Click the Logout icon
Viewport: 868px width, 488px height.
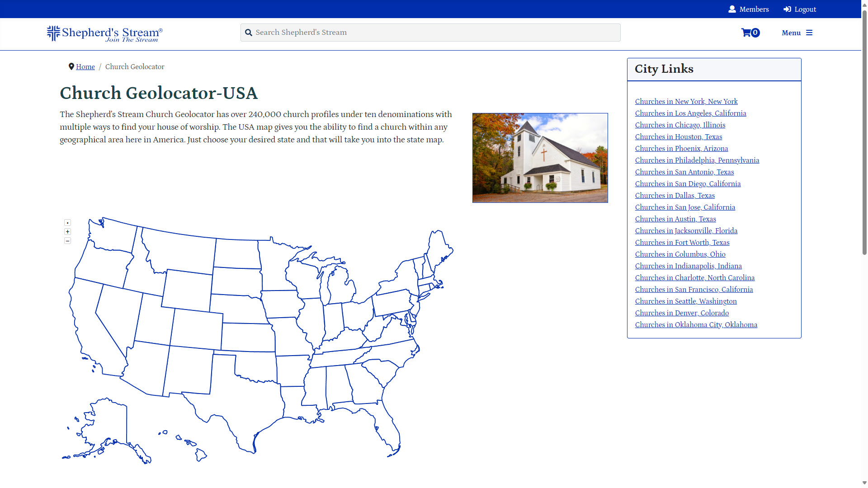786,9
